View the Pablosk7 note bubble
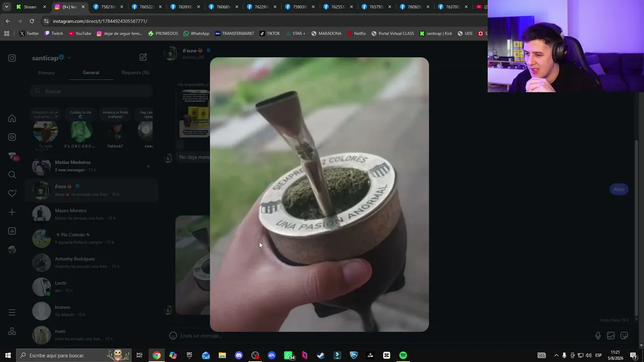 [115, 115]
